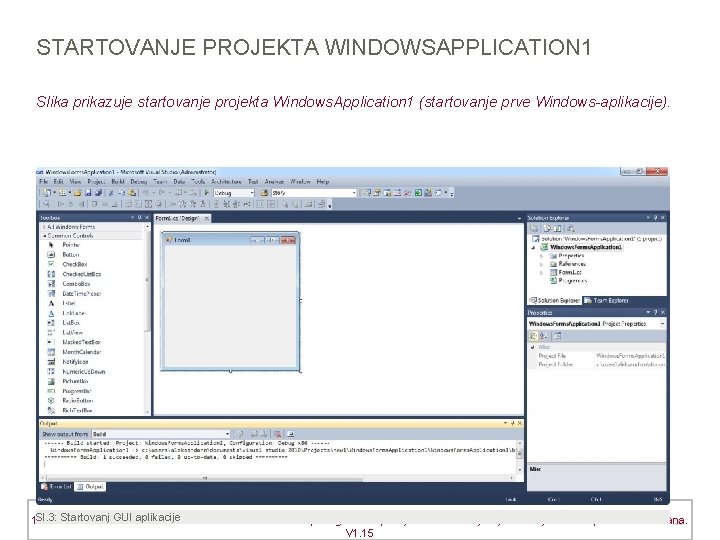Click the Save disk icon in toolbar
The image size is (720, 540).
[x=88, y=193]
